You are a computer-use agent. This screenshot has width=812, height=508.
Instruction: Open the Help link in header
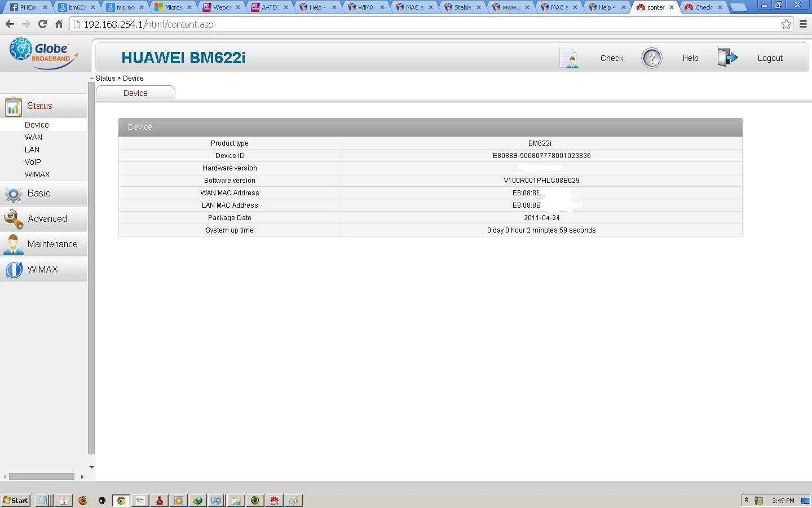click(x=690, y=58)
